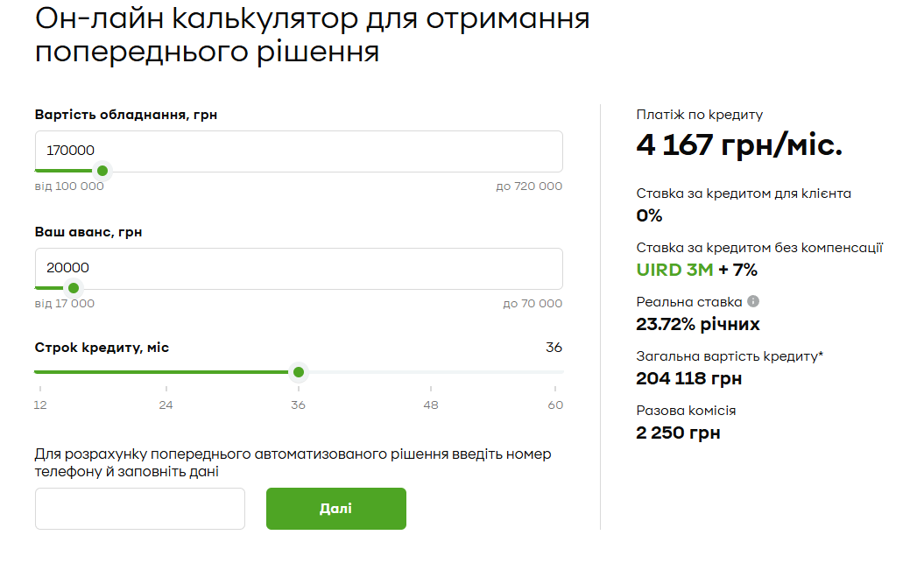Viewport: 924px width, 563px height.
Task: Focus the Вартість обладнання input field
Action: click(298, 150)
